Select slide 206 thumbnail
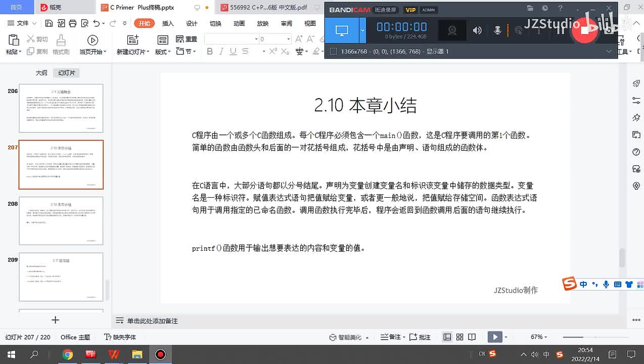Image resolution: width=644 pixels, height=364 pixels. tap(61, 109)
